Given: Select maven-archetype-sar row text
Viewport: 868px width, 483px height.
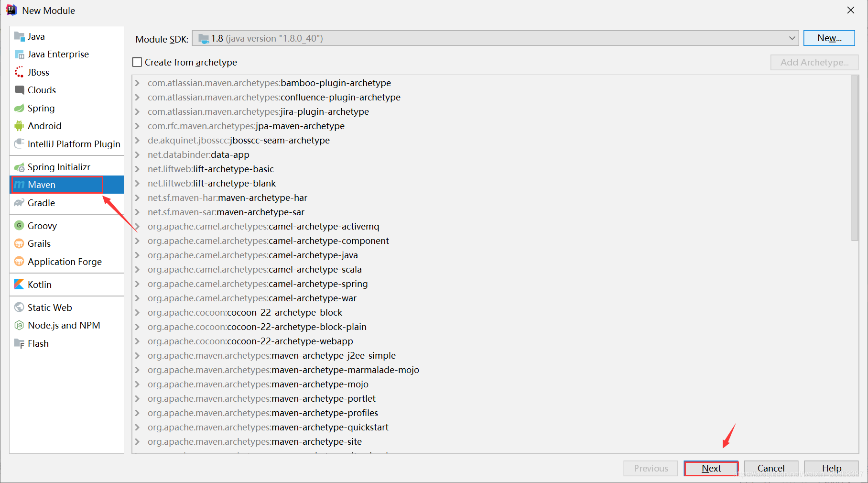Looking at the screenshot, I should tap(226, 212).
